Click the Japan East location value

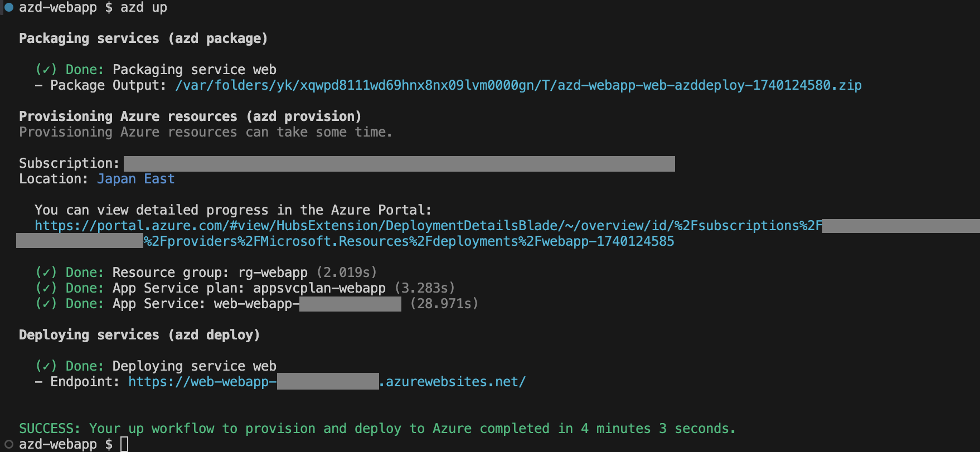[x=136, y=179]
